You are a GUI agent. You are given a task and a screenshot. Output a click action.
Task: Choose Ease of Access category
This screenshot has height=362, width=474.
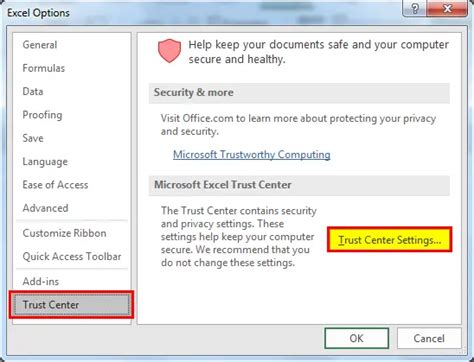coord(71,185)
